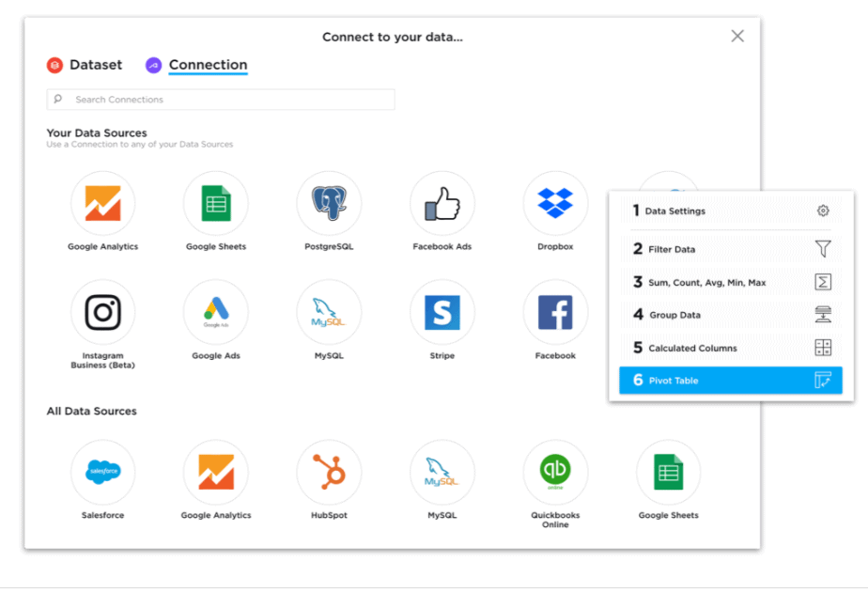Click the Group Data menu entry
The height and width of the screenshot is (593, 868).
[731, 315]
